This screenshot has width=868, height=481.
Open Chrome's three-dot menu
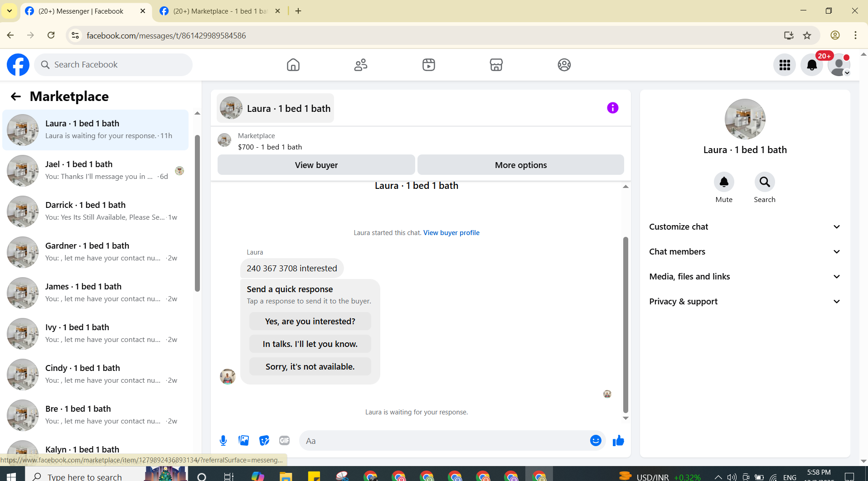click(855, 35)
